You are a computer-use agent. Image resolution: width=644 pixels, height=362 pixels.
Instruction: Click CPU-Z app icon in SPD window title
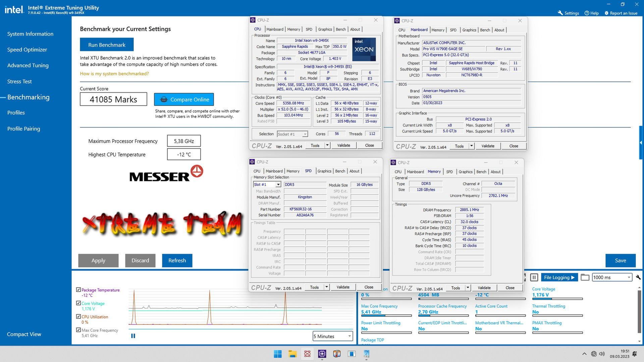click(252, 162)
